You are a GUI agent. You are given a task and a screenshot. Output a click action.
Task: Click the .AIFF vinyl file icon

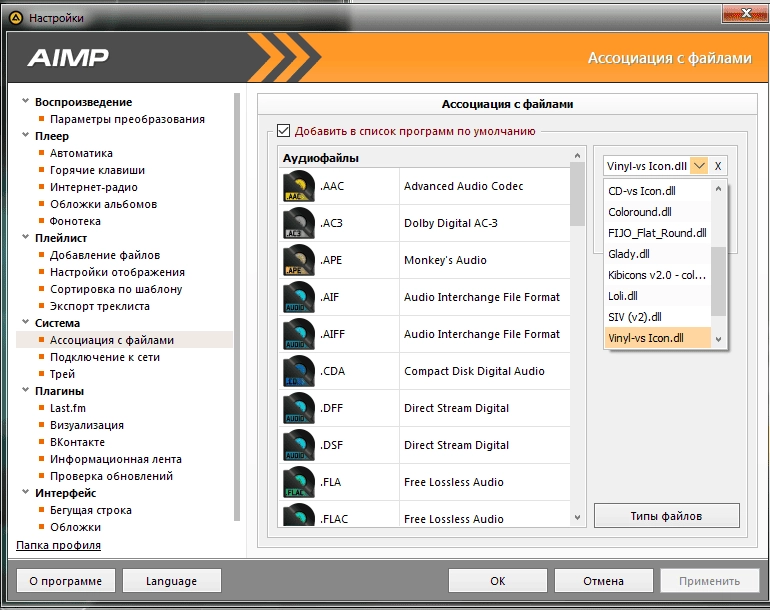coord(299,334)
